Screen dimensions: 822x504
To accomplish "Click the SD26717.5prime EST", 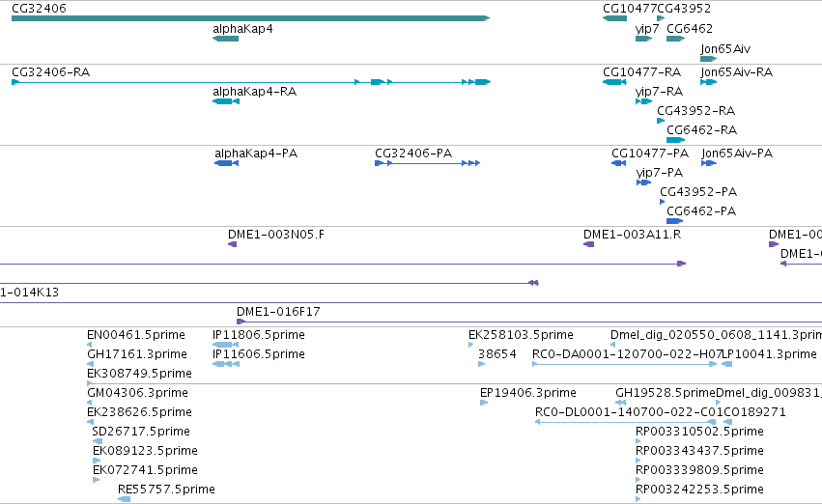I will pyautogui.click(x=97, y=441).
